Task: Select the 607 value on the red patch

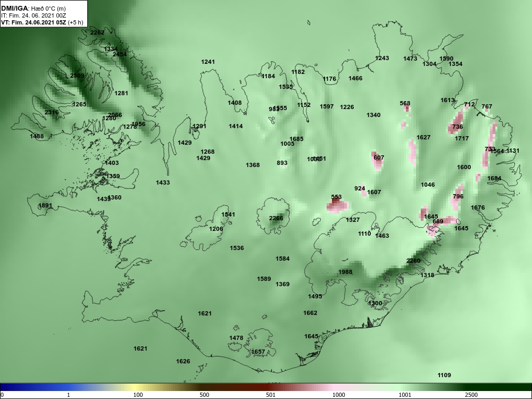Action: pos(379,158)
